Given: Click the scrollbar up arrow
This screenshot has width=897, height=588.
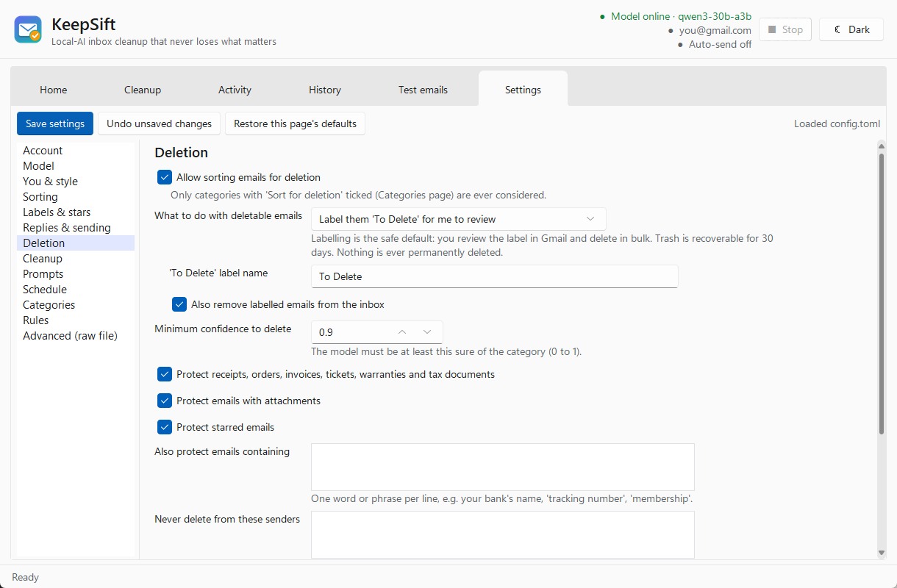Looking at the screenshot, I should (881, 146).
